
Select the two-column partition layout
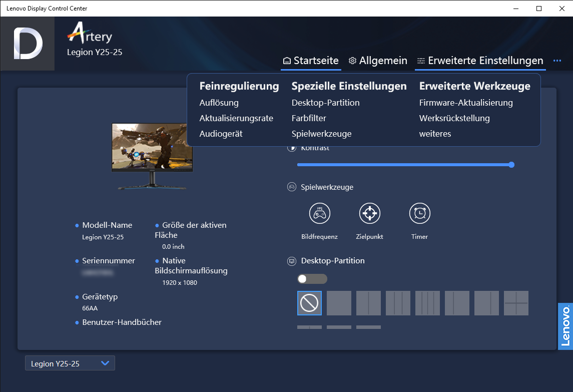[x=369, y=303]
